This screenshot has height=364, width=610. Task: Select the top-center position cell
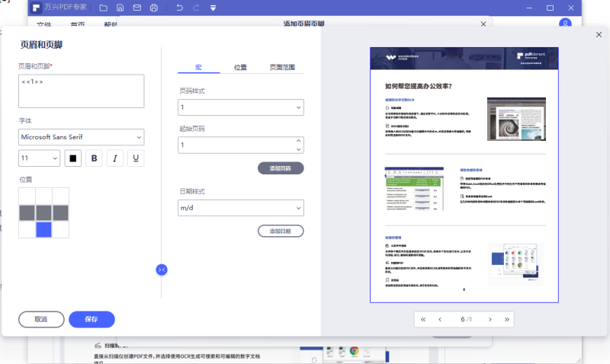pos(43,196)
